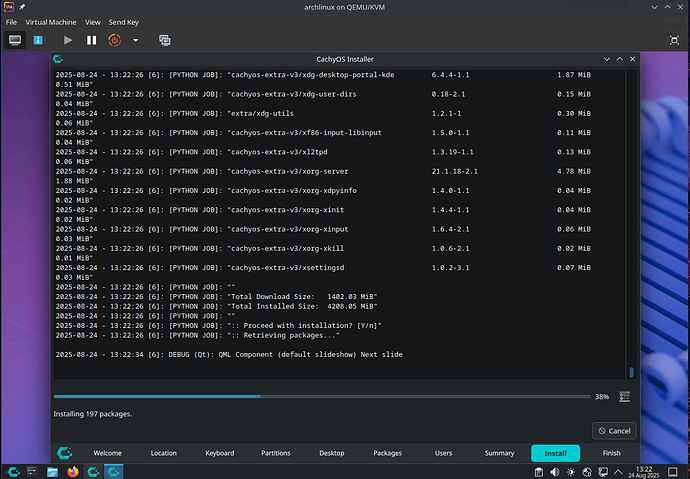The height and width of the screenshot is (479, 690).
Task: Click the 38% progress percentage label
Action: [x=602, y=397]
